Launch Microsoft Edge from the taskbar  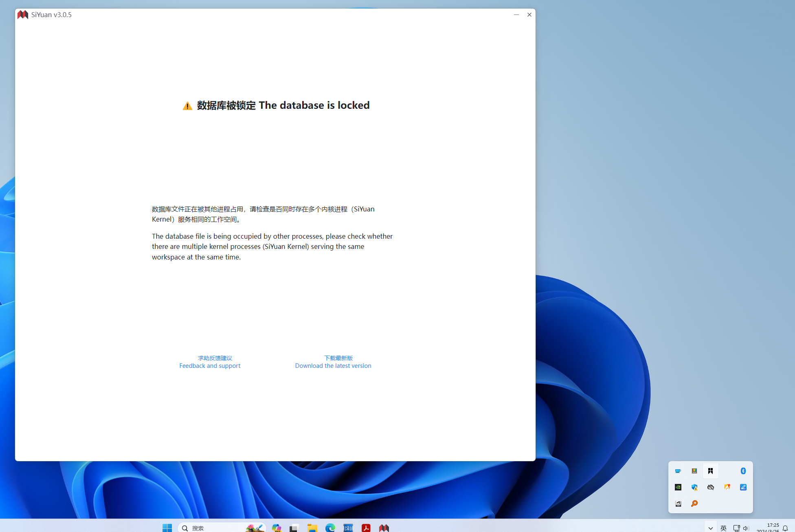pos(330,527)
